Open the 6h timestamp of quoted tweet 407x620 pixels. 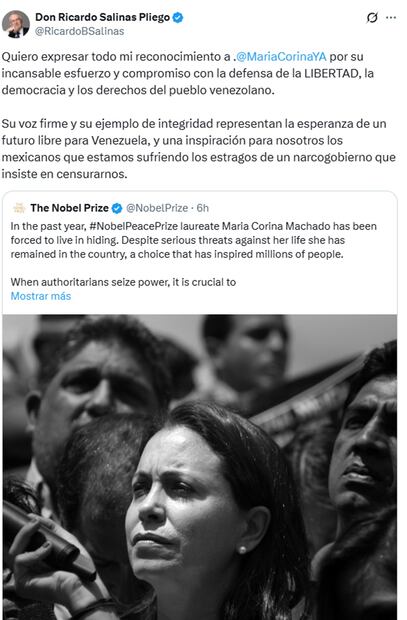(x=203, y=208)
